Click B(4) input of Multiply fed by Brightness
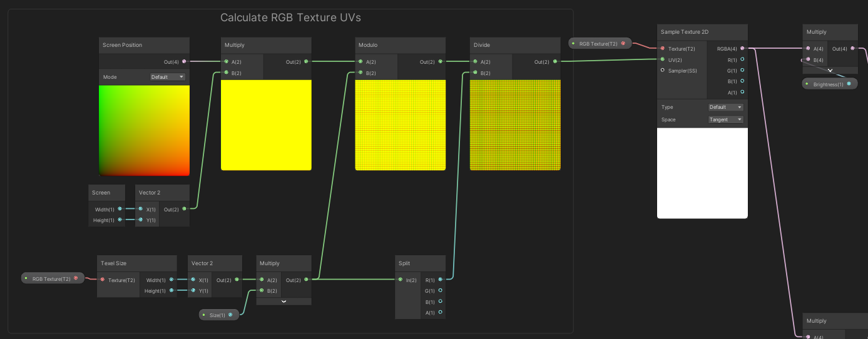The height and width of the screenshot is (339, 868). tap(808, 59)
